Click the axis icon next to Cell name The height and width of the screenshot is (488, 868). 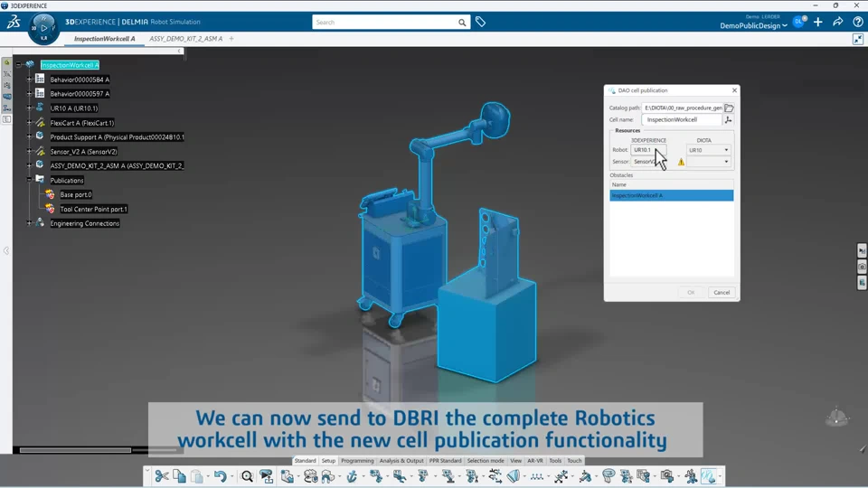729,119
